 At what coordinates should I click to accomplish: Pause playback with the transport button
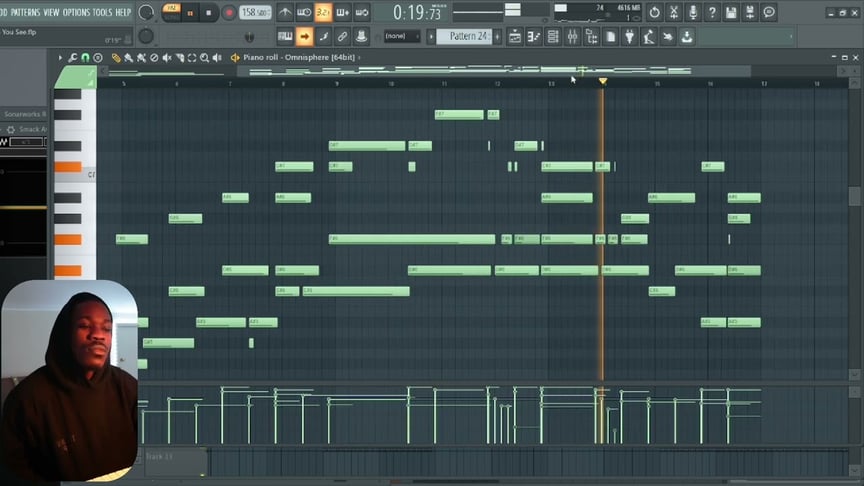pyautogui.click(x=190, y=13)
